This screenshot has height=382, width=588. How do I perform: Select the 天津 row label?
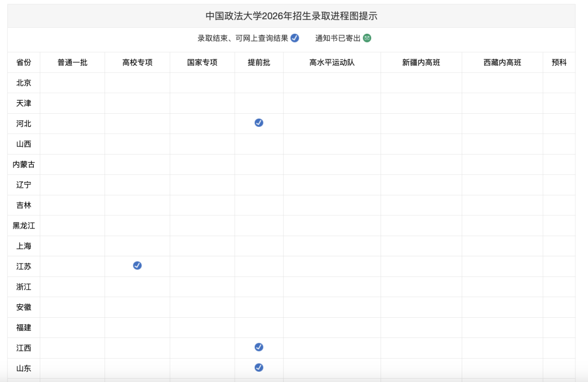pyautogui.click(x=23, y=103)
